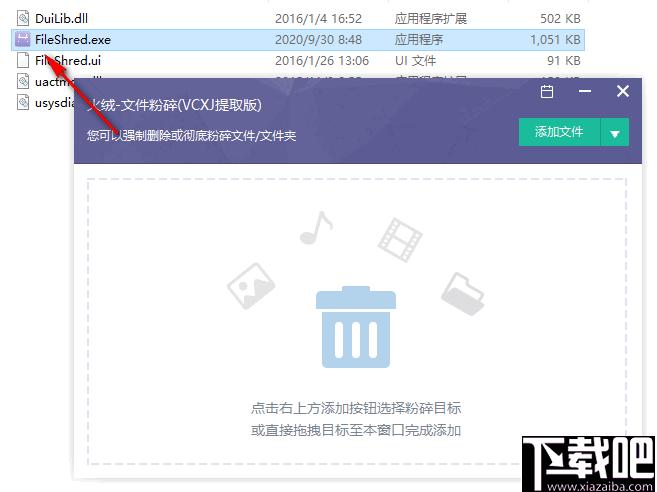The image size is (657, 492).
Task: Click the date 2016/1/4 16:52
Action: [x=318, y=18]
